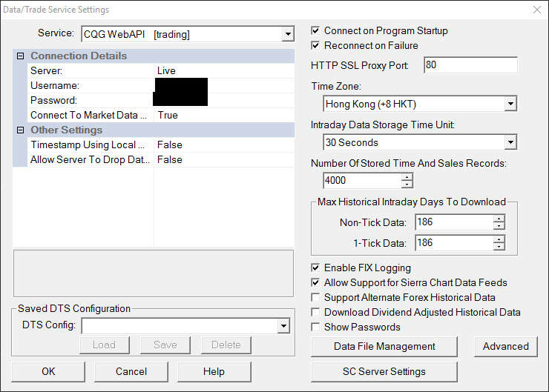This screenshot has height=392, width=549.
Task: Click the HTTP SSL Proxy Port field
Action: [x=470, y=65]
